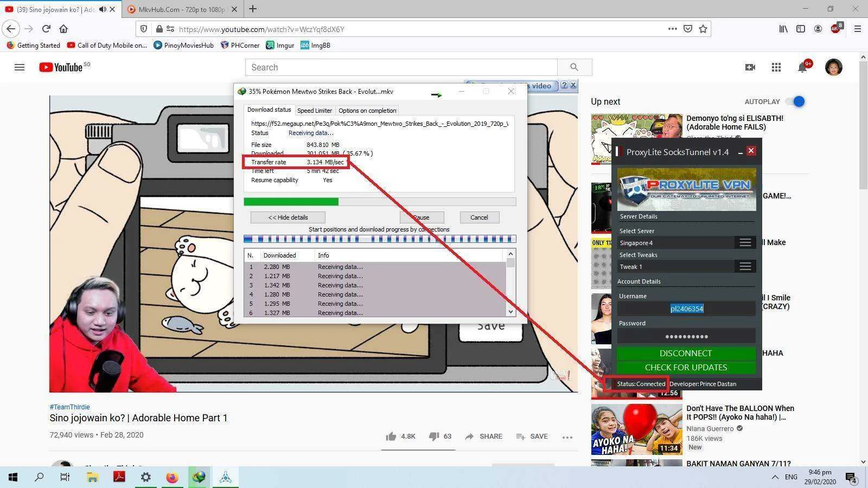Click CHECK FOR UPDATES in ProxyLite
The height and width of the screenshot is (488, 868).
pyautogui.click(x=686, y=367)
